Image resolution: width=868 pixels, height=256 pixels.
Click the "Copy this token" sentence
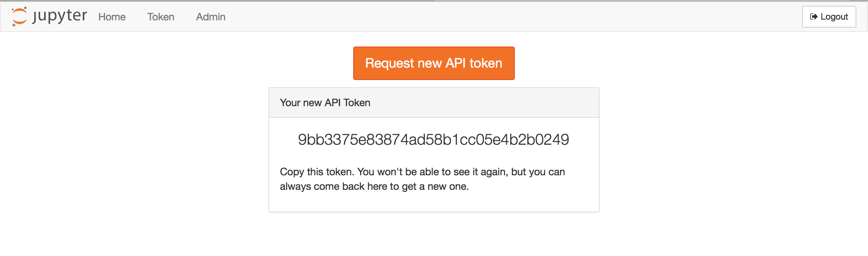pos(422,172)
